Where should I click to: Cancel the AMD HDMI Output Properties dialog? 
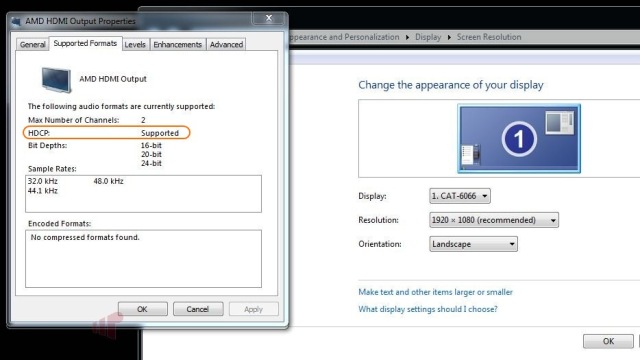(198, 309)
